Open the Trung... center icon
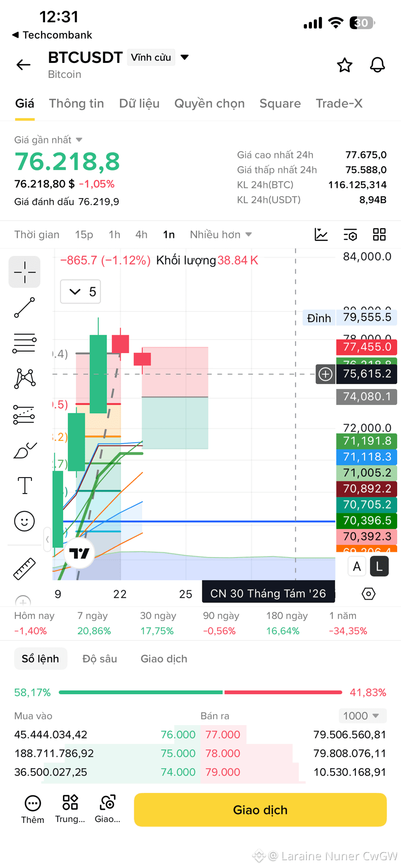The width and height of the screenshot is (401, 868). click(70, 809)
